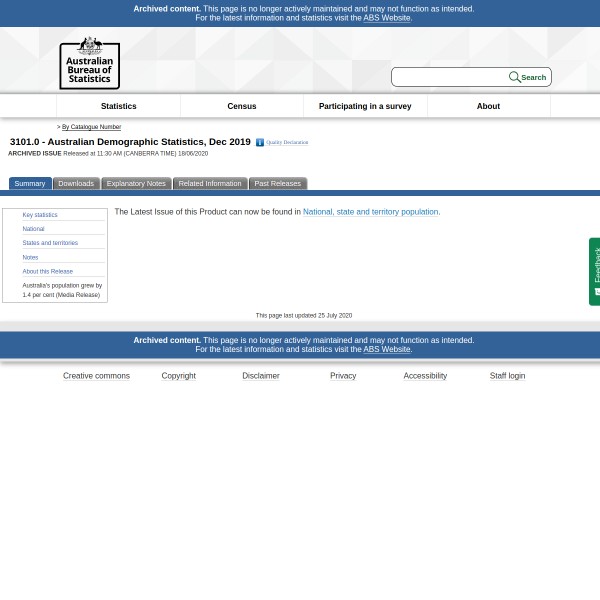The height and width of the screenshot is (600, 600).
Task: Open National, state and territory population link
Action: tap(370, 212)
